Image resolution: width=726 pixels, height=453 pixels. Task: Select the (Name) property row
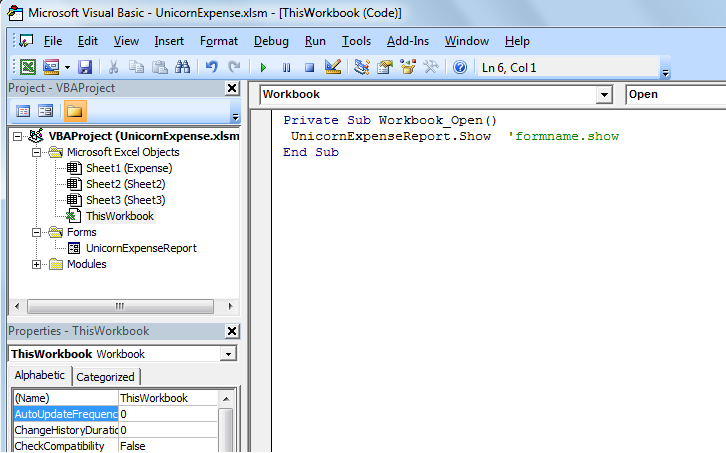115,398
